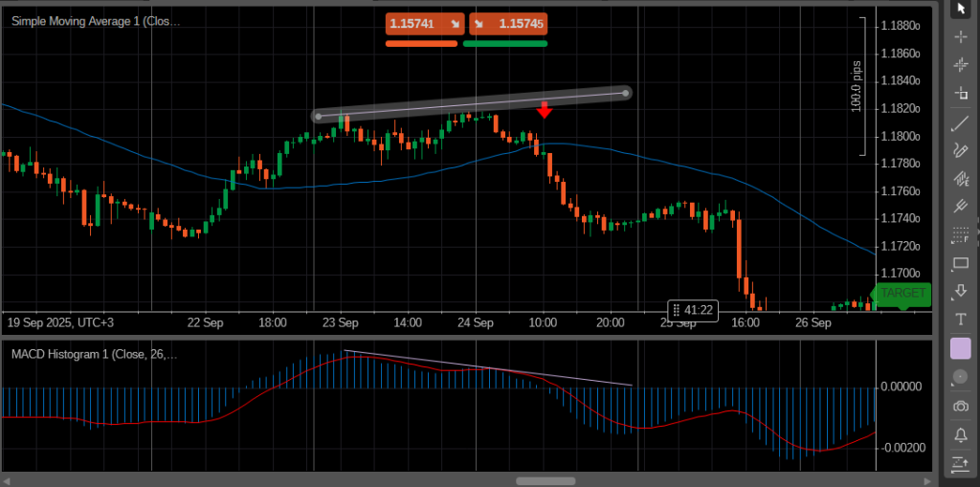Open MACD Histogram indicator label

(94, 354)
